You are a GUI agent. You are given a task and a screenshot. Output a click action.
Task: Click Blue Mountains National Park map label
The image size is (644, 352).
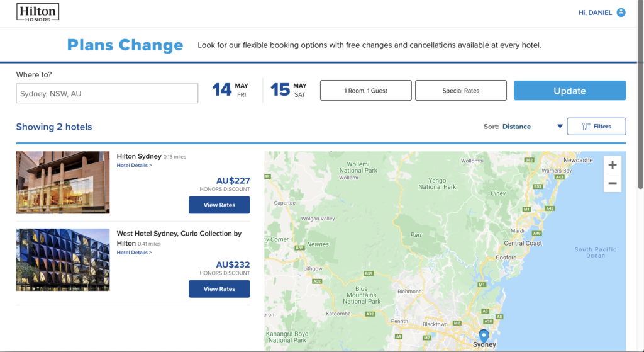362,295
